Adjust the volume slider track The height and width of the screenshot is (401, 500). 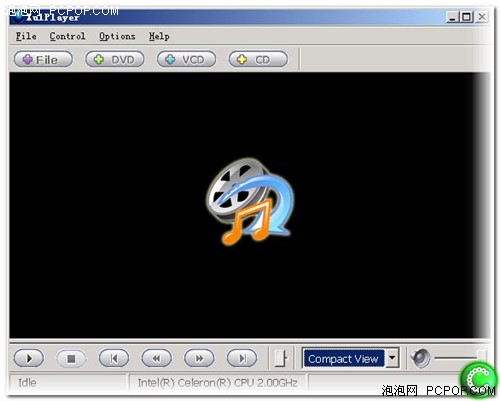(x=459, y=358)
